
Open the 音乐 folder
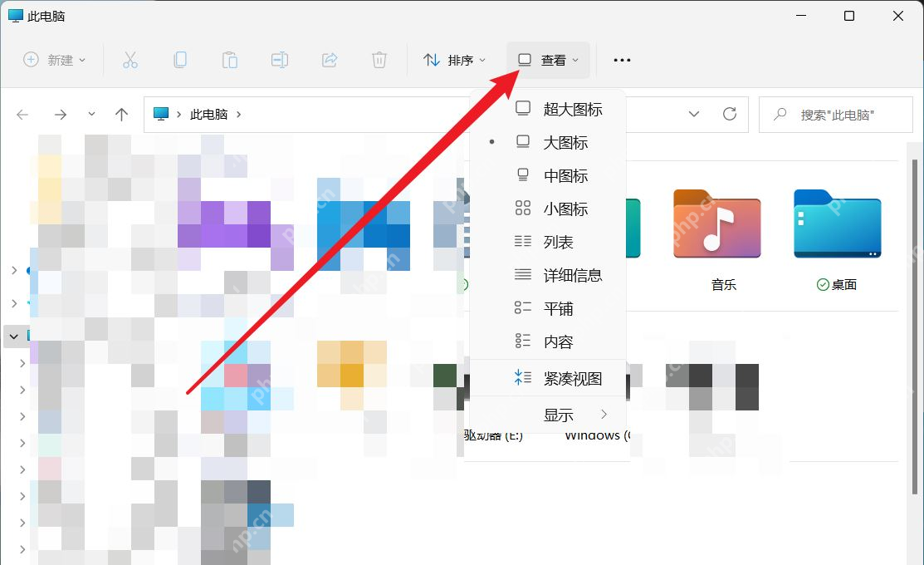point(718,239)
